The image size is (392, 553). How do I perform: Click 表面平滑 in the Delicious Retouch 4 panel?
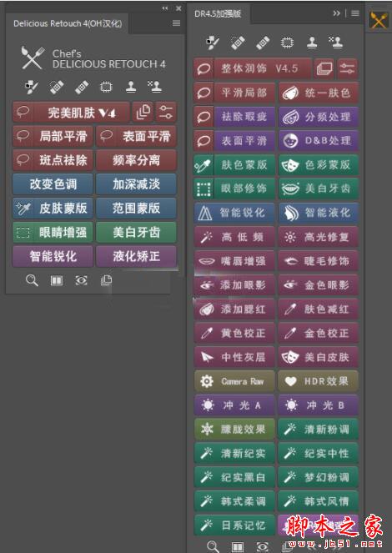(137, 137)
